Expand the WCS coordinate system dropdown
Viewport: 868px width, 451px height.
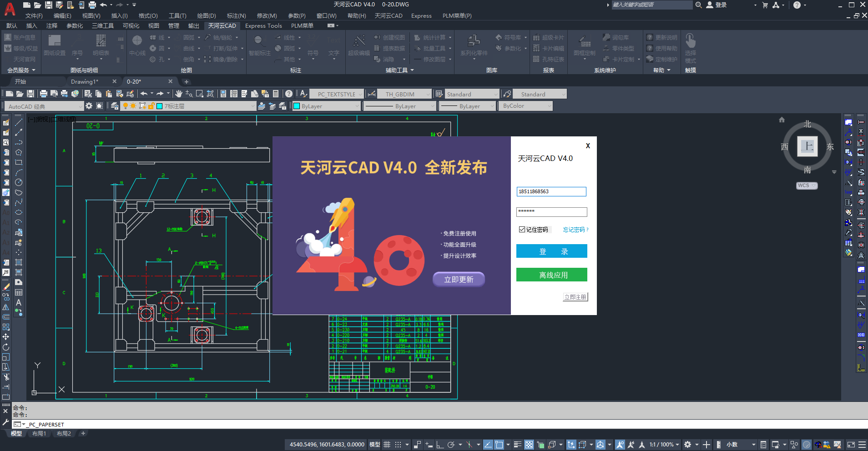[x=807, y=185]
